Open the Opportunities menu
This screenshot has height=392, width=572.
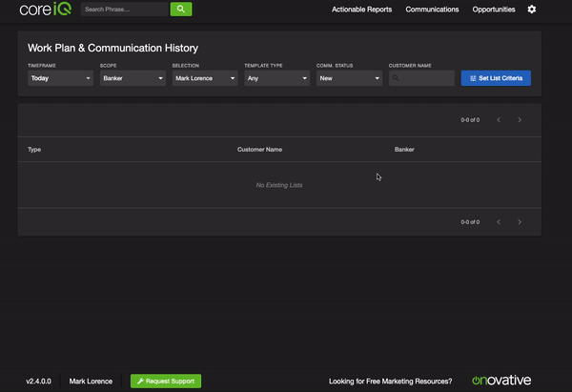coord(494,10)
